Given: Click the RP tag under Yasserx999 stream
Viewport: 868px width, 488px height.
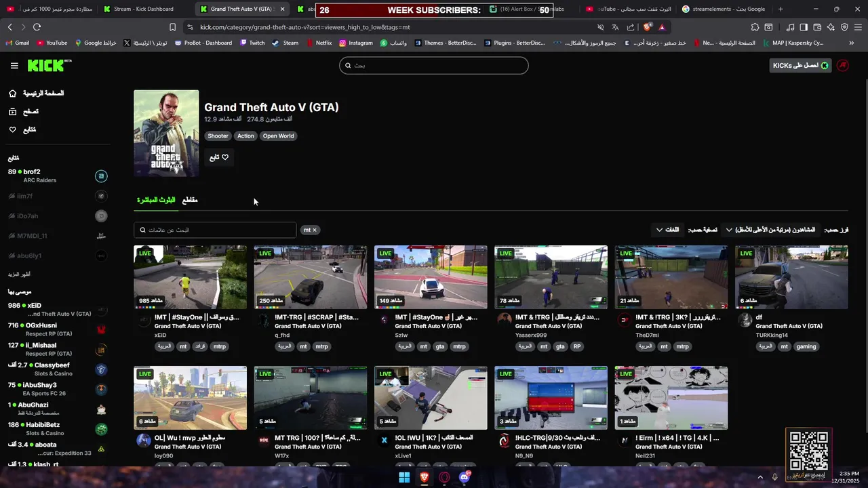Looking at the screenshot, I should tap(576, 346).
